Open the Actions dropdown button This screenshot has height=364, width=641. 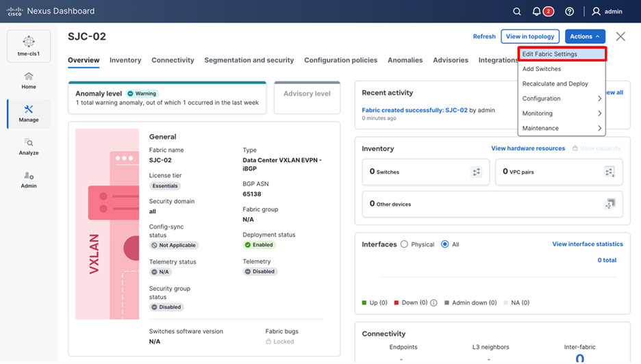(585, 37)
